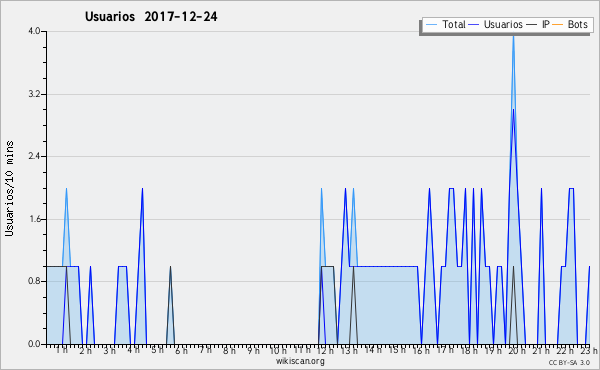The image size is (600, 370).
Task: Click the 'Bots' legend entry
Action: (x=570, y=24)
